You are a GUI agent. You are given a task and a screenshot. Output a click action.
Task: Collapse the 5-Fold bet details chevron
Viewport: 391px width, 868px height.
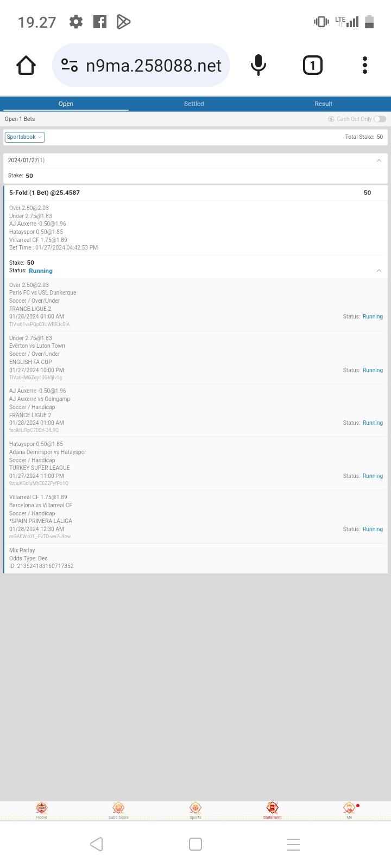coord(379,271)
